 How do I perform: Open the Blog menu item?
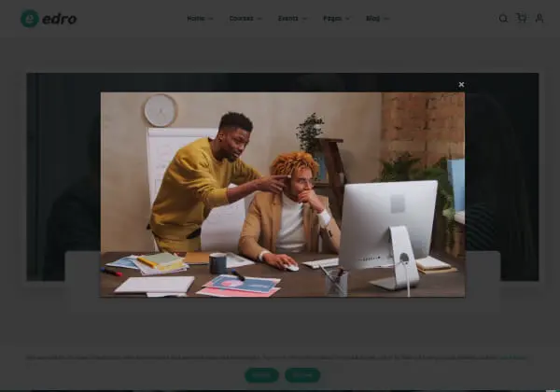372,19
